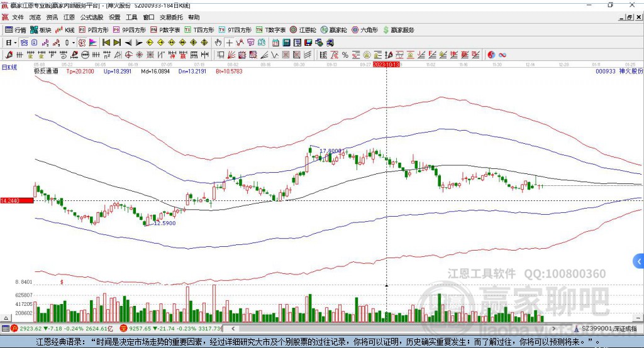644x348 pixels.
Task: Toggle the crosshair cursor tool
Action: point(229,43)
